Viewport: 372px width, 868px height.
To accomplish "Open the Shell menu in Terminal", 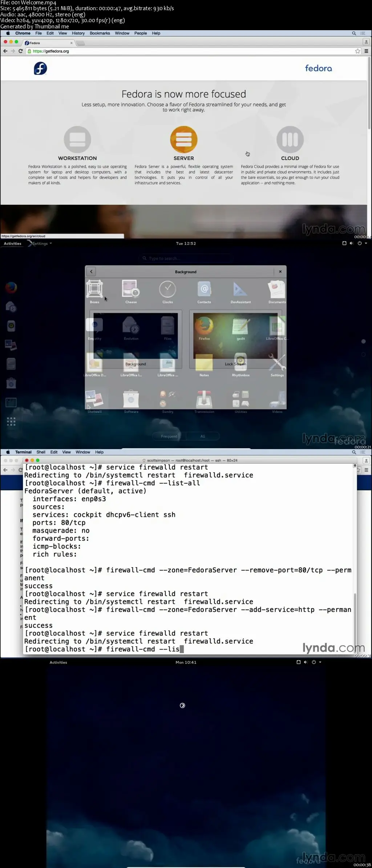I will pos(41,452).
